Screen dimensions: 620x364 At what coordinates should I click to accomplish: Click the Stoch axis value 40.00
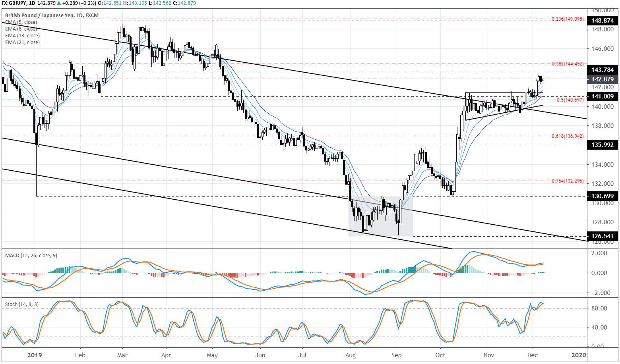pyautogui.click(x=599, y=327)
